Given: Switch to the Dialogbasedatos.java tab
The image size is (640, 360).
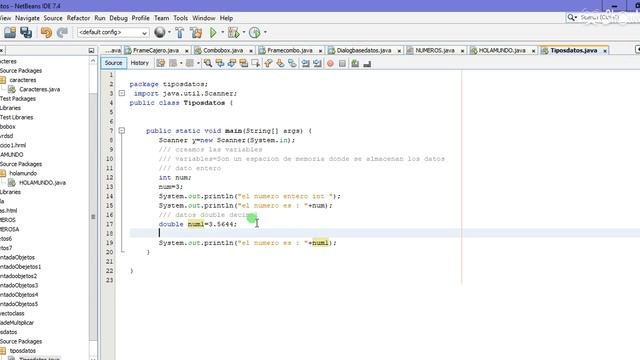Looking at the screenshot, I should click(x=364, y=50).
